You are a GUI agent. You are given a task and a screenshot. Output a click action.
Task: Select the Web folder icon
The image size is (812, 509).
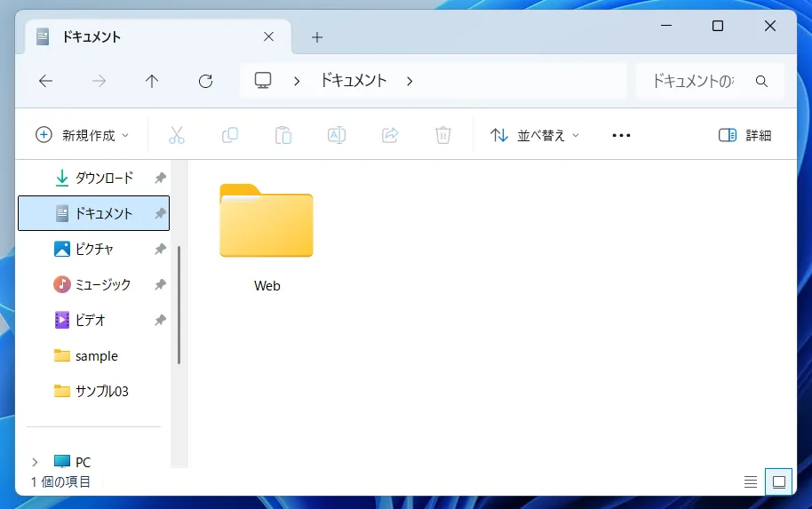coord(267,220)
